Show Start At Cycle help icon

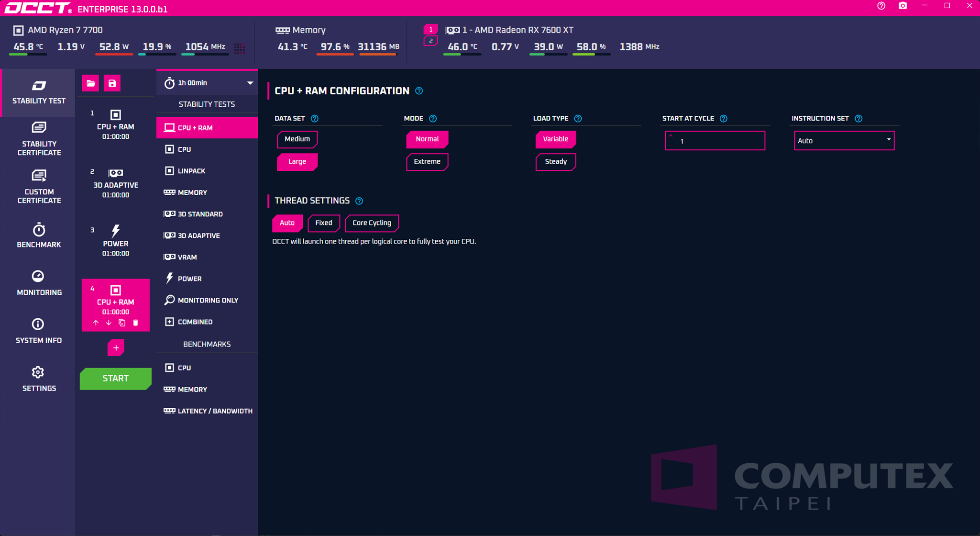724,119
